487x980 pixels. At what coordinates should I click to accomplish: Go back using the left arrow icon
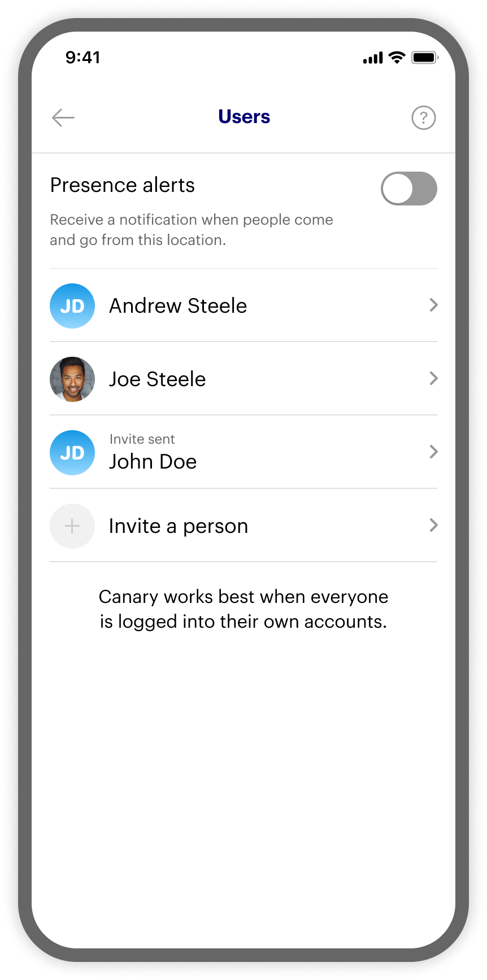pos(63,117)
